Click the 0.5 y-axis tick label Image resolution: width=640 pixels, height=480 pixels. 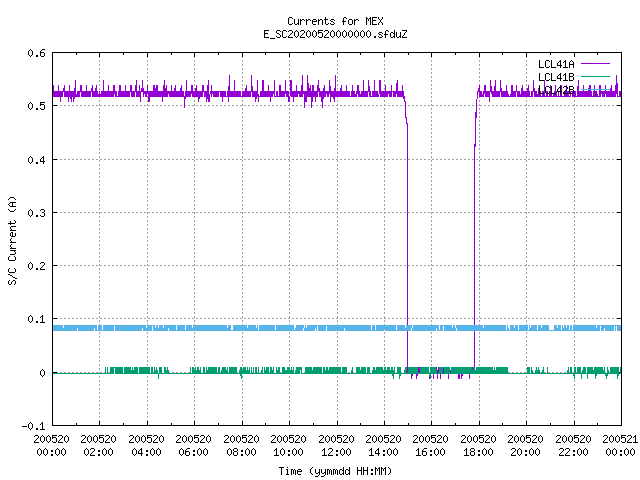[36, 106]
